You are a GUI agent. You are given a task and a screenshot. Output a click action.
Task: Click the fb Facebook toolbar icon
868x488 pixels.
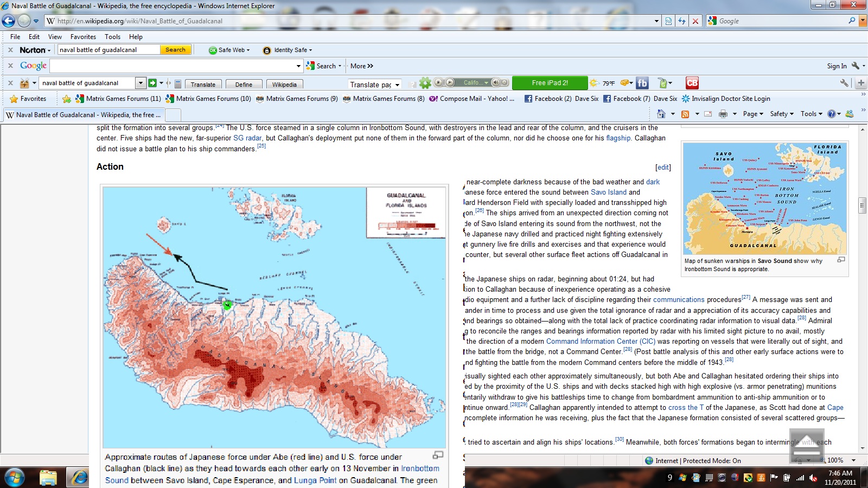pyautogui.click(x=642, y=83)
